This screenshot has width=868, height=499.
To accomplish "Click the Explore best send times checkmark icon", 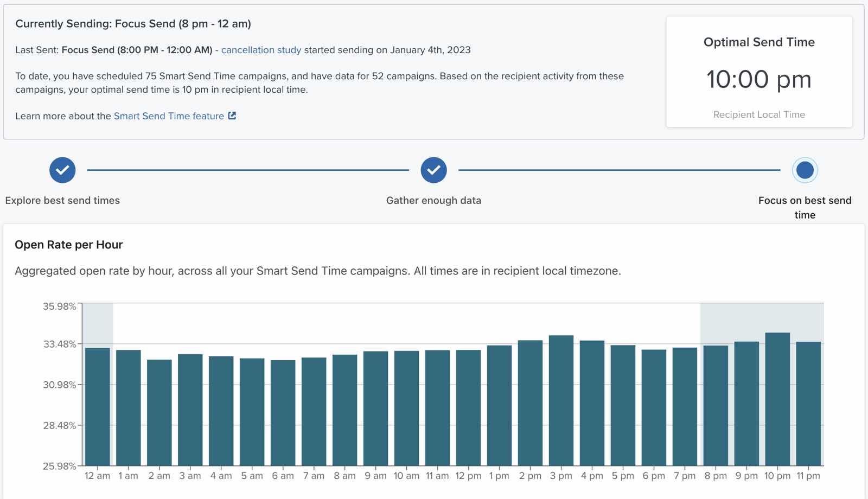I will click(x=62, y=170).
